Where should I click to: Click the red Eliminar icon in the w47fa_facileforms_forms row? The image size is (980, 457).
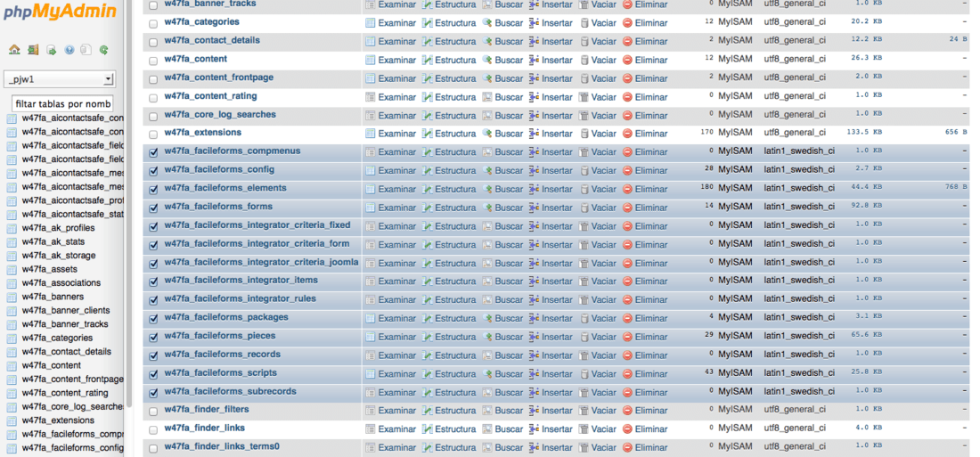[627, 208]
